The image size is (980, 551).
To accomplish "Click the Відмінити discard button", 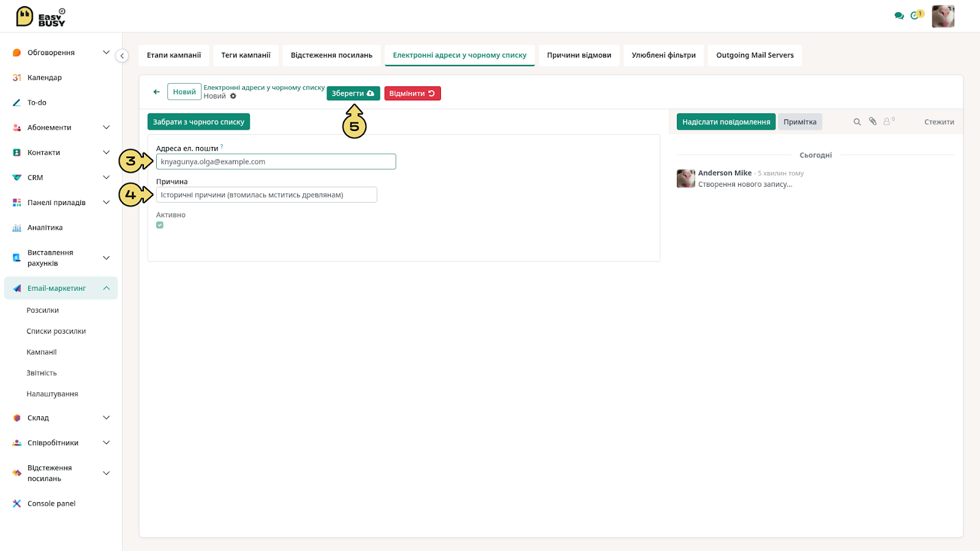I will click(412, 94).
